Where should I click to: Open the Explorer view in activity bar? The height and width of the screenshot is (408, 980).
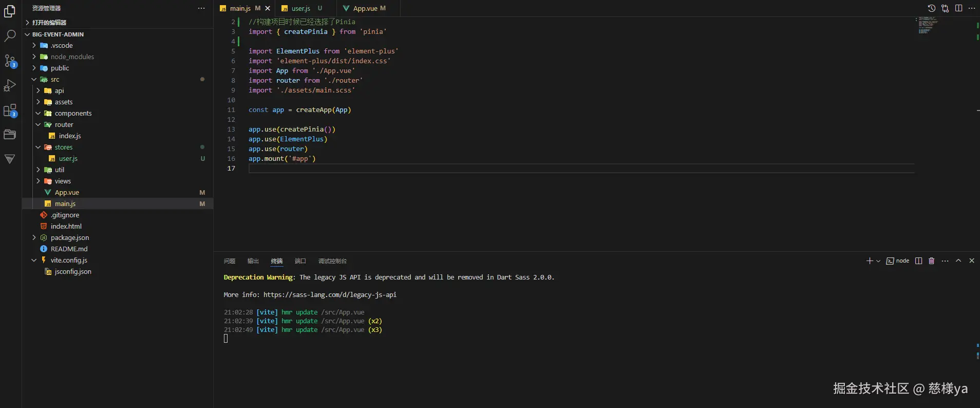(10, 11)
